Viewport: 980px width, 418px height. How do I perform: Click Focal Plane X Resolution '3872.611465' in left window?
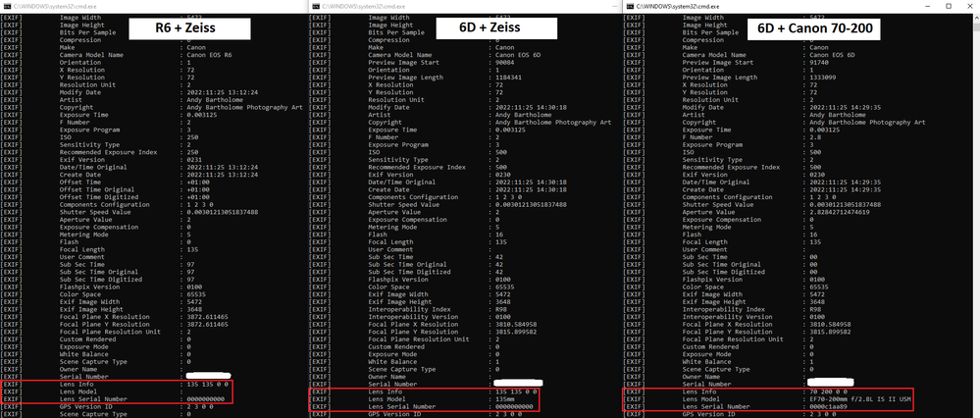208,317
